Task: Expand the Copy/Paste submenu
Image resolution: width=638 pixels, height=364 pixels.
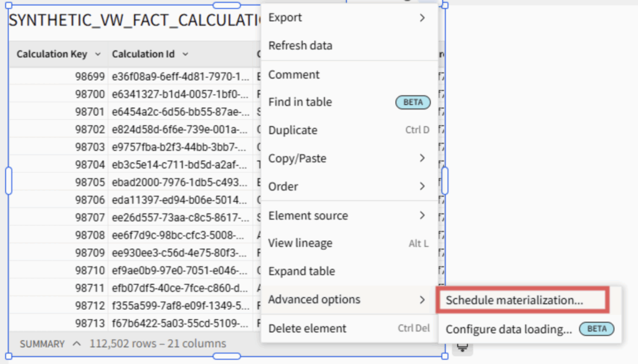Action: (347, 158)
